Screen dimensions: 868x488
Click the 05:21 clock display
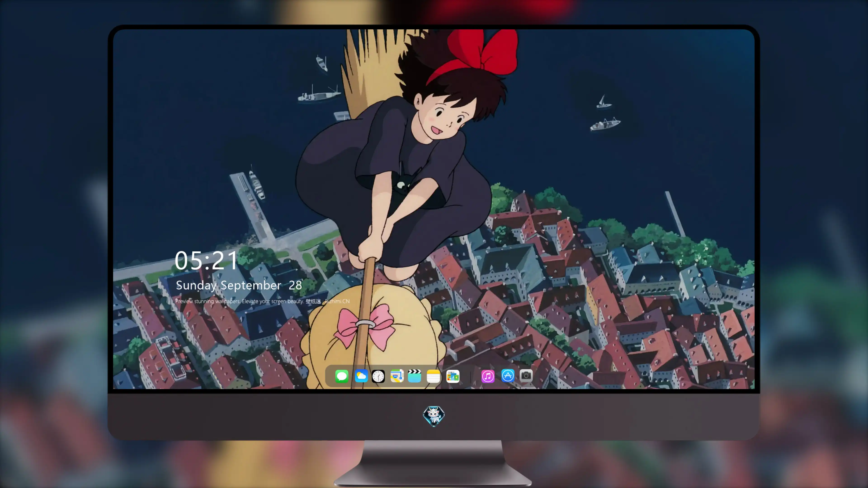(206, 260)
